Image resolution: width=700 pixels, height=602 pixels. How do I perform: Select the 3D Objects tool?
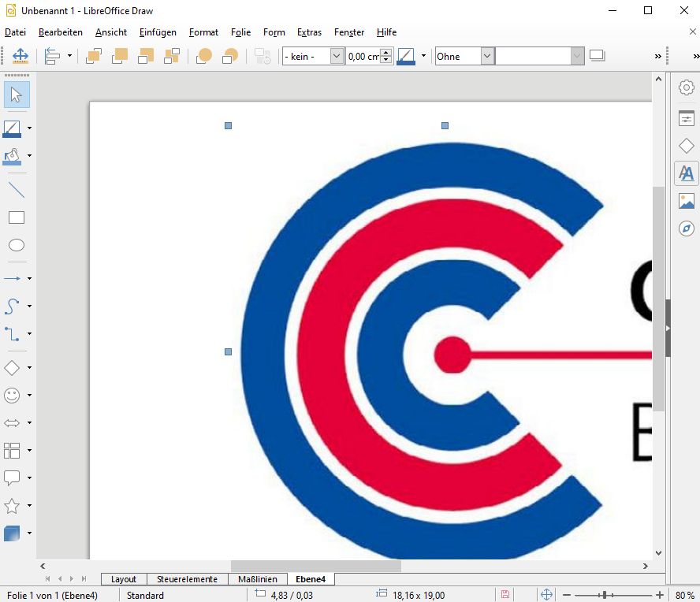[x=12, y=533]
